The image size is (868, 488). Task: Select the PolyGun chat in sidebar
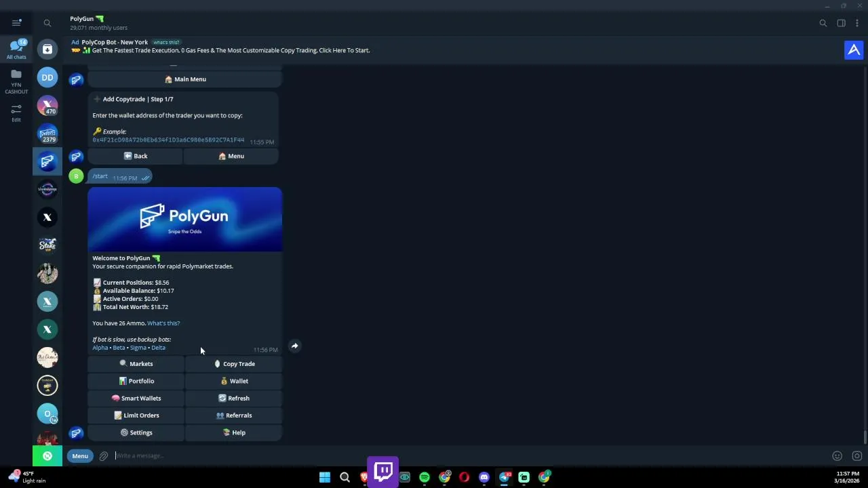point(47,161)
